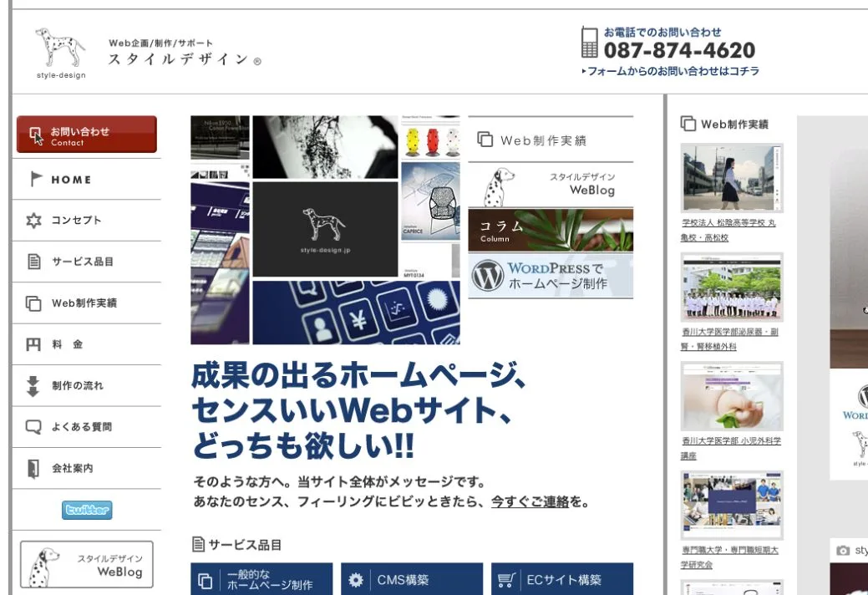This screenshot has width=868, height=595.
Task: Click document icon beside サービス品目 heading
Action: click(198, 545)
